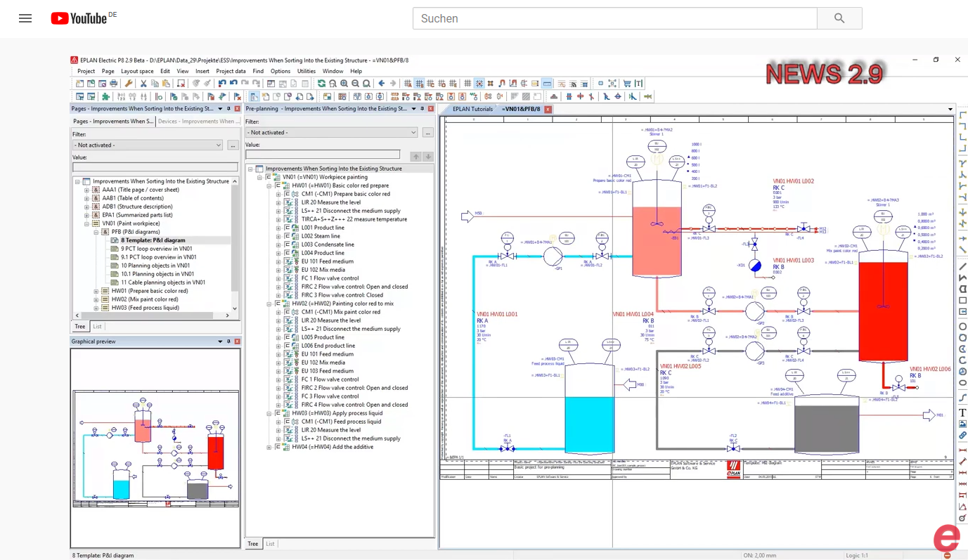The height and width of the screenshot is (560, 968).
Task: Select the Insert text T tool
Action: coord(962,412)
